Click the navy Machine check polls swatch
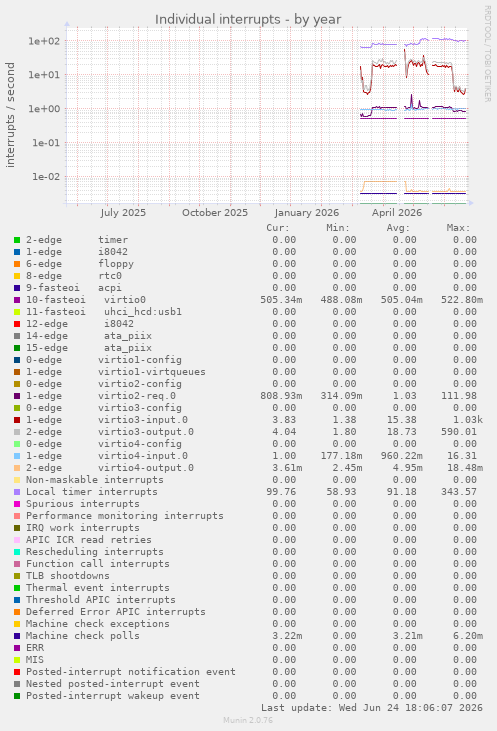 pyautogui.click(x=17, y=636)
